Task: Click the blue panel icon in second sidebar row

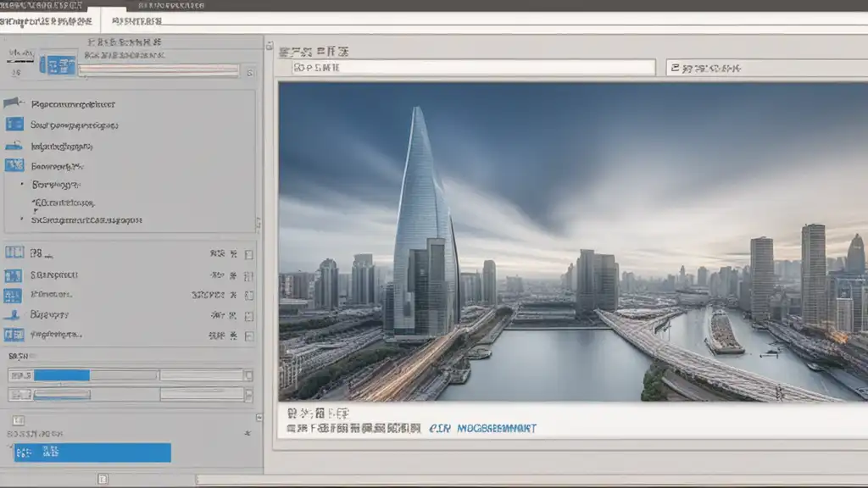Action: click(x=14, y=125)
